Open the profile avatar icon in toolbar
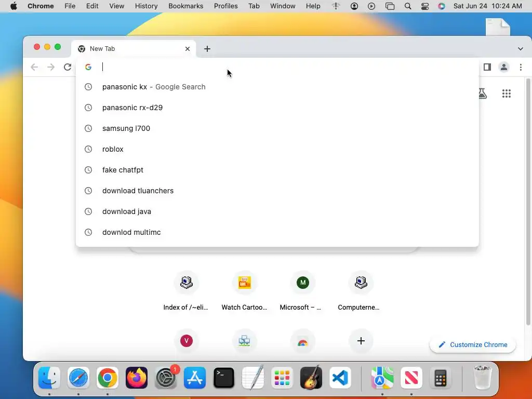The image size is (532, 399). (x=504, y=67)
